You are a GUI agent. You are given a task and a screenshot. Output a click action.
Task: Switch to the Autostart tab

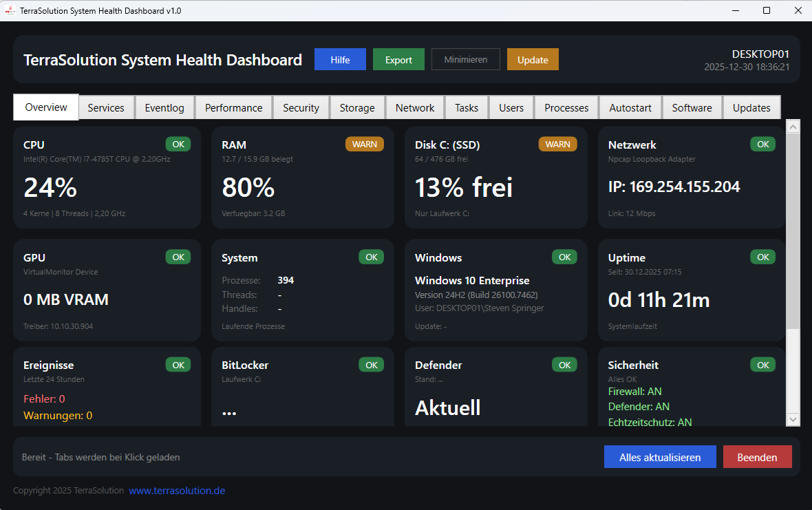(x=630, y=107)
